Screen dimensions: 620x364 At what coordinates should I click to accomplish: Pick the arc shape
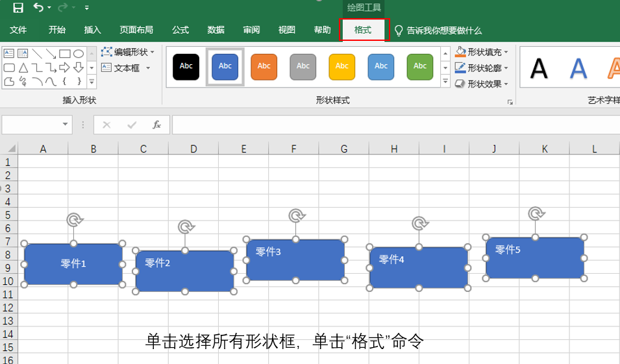click(x=37, y=81)
